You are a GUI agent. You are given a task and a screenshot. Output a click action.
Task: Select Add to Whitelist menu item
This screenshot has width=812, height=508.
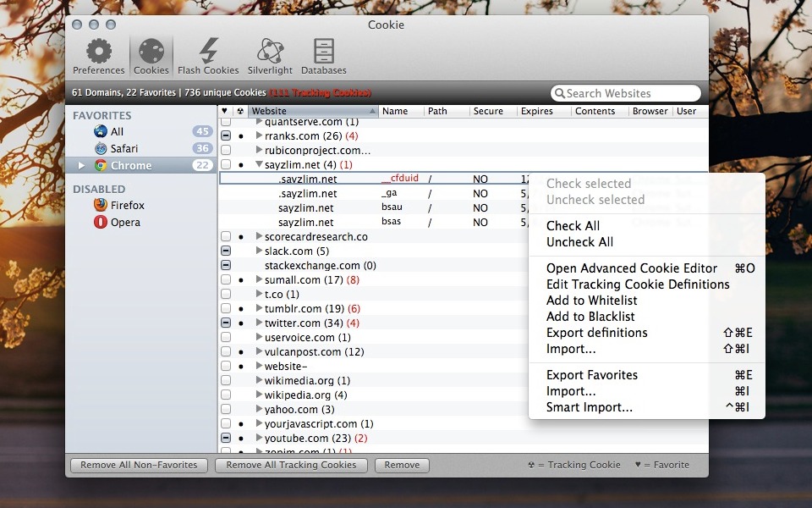pos(591,301)
